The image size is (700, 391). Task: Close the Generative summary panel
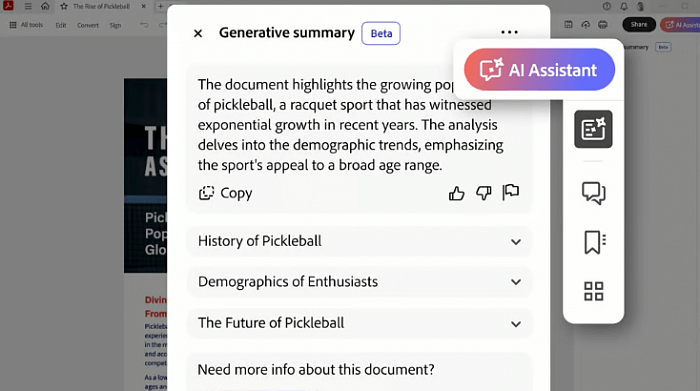pos(198,33)
